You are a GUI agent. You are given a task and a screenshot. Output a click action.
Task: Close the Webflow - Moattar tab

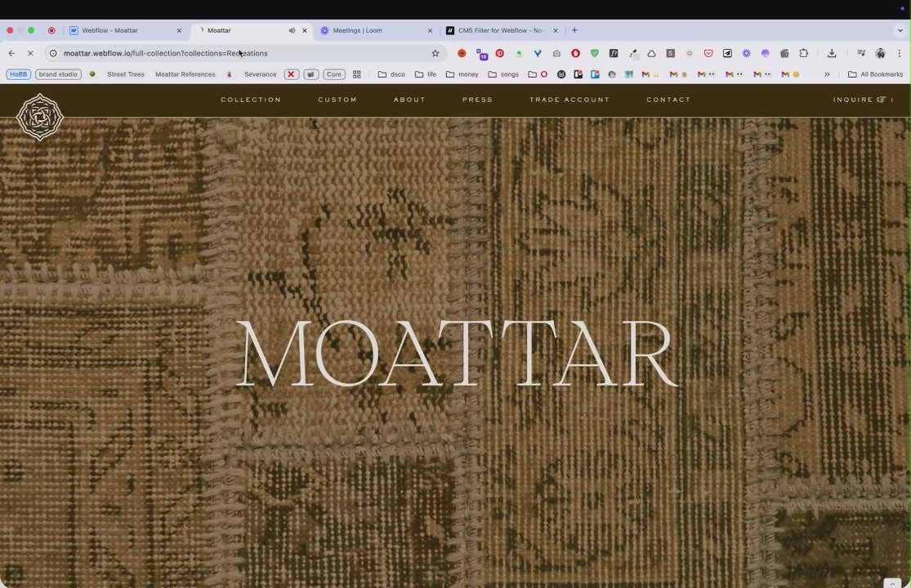tap(179, 30)
